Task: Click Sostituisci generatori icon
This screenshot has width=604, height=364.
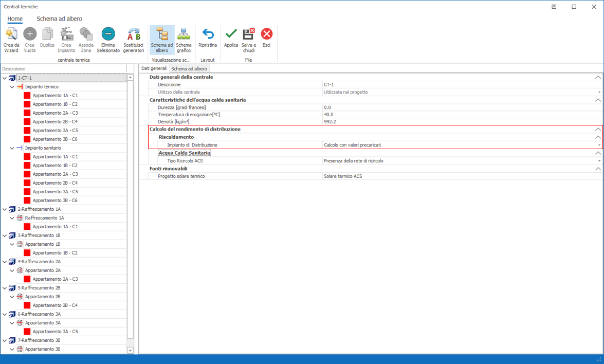Action: coord(134,34)
